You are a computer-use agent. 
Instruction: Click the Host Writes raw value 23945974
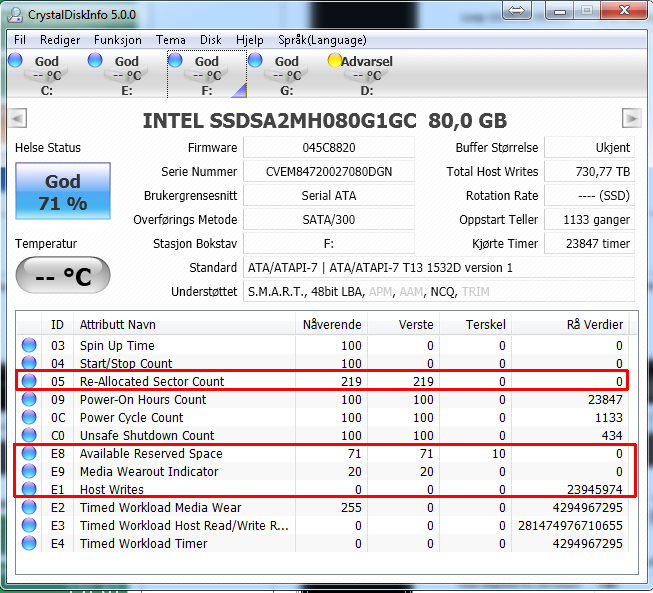point(595,490)
